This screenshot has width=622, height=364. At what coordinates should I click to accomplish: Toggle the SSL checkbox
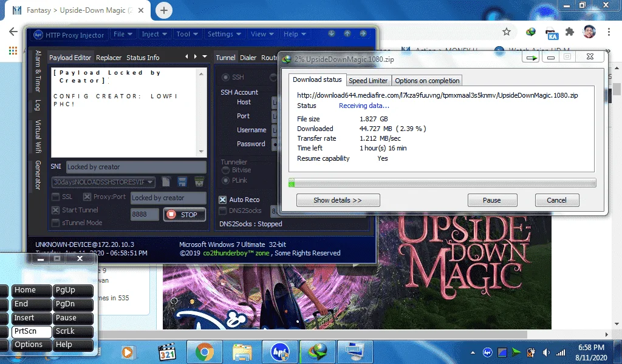tap(55, 197)
